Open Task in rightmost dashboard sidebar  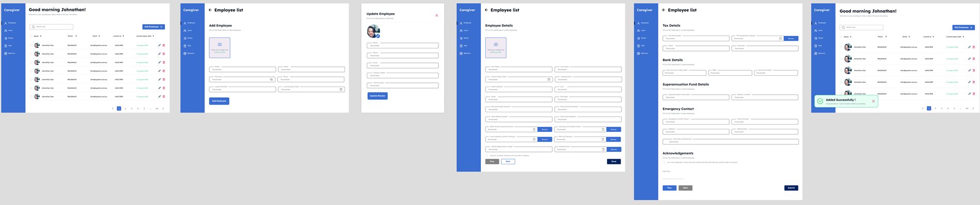pyautogui.click(x=819, y=46)
